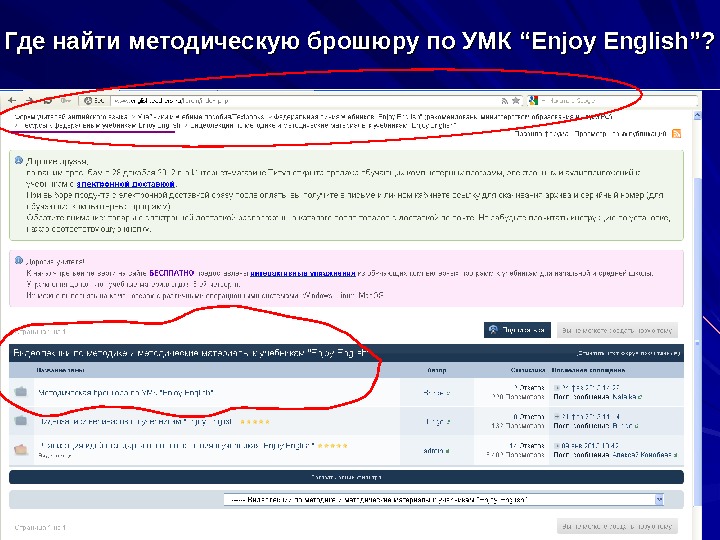The image size is (720, 540).
Task: Click the RSS feed icon inside address bar
Action: [x=505, y=101]
